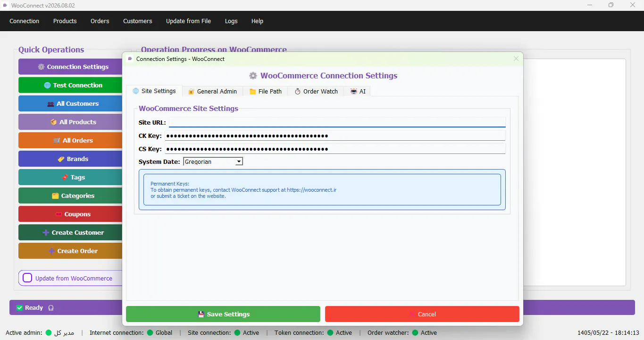
Task: Click the gear icon on Connection Settings button
Action: (41, 67)
